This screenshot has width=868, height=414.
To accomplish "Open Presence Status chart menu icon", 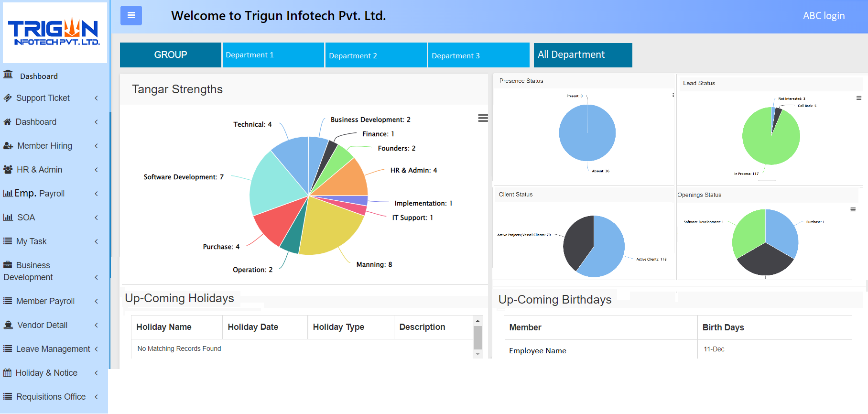I will pyautogui.click(x=673, y=95).
